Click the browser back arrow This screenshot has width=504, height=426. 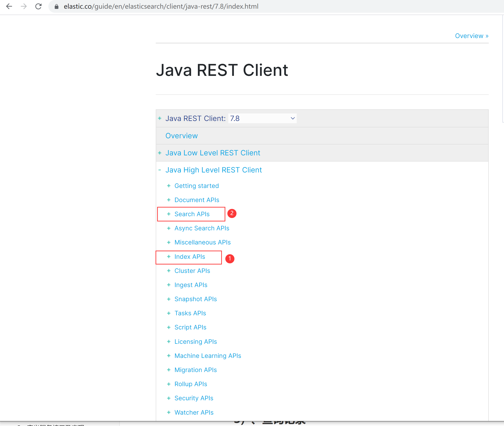point(9,6)
